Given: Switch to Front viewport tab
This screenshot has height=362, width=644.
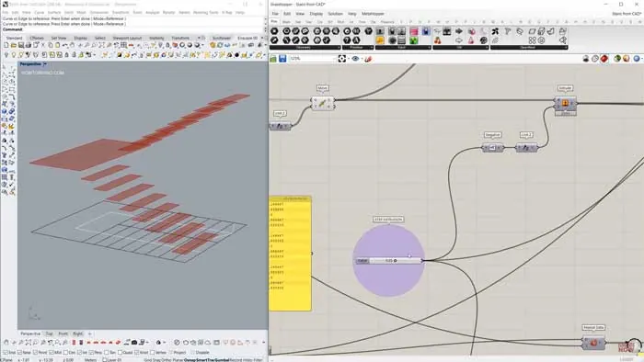Looking at the screenshot, I should pos(63,334).
